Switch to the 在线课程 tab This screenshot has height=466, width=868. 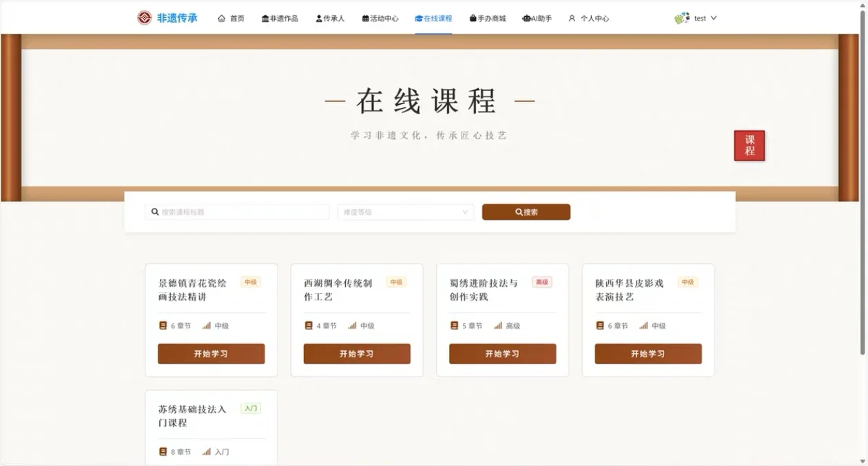point(433,18)
